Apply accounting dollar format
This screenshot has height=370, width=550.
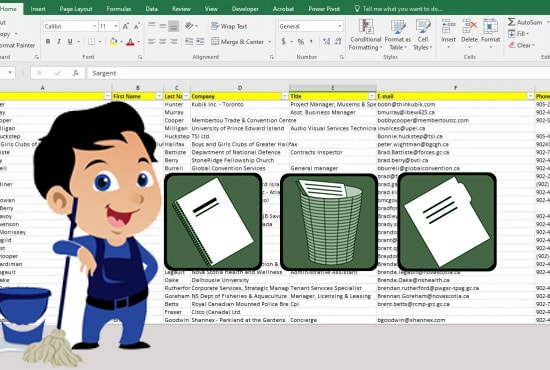[x=283, y=42]
